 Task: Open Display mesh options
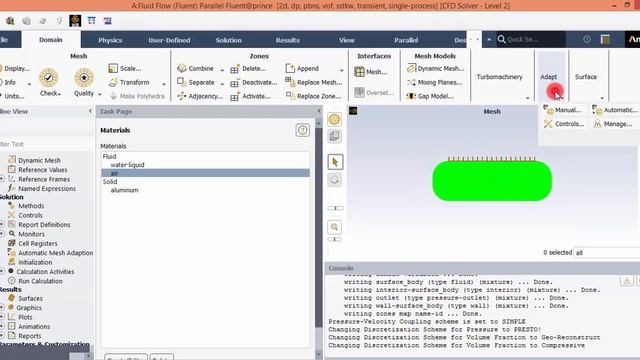[15, 69]
